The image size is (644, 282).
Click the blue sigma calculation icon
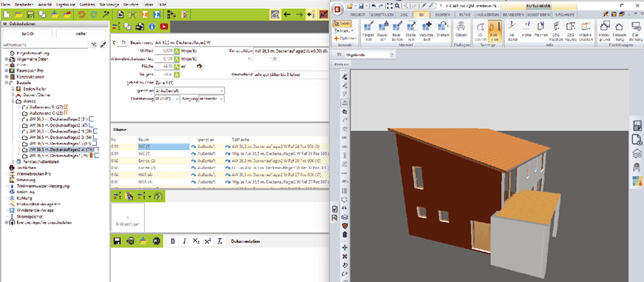tap(157, 14)
